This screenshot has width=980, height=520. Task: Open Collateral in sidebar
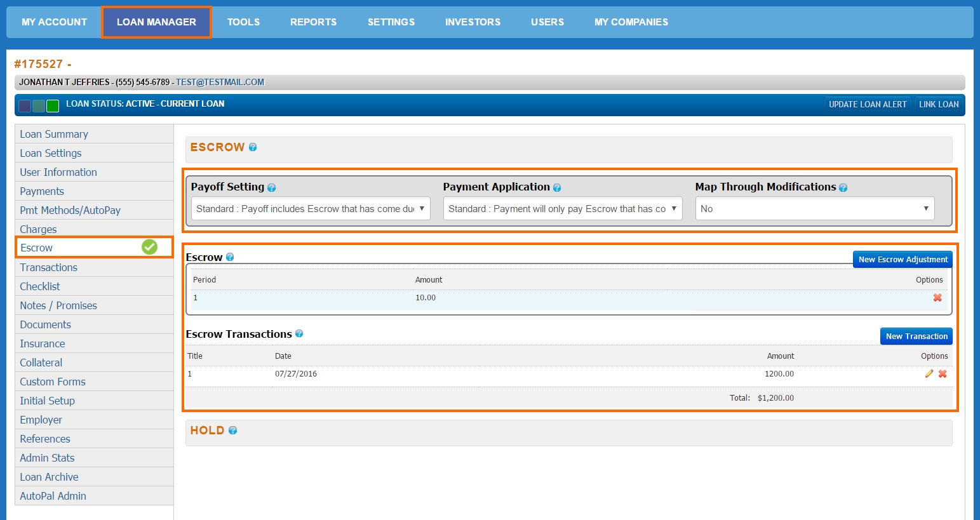coord(94,363)
